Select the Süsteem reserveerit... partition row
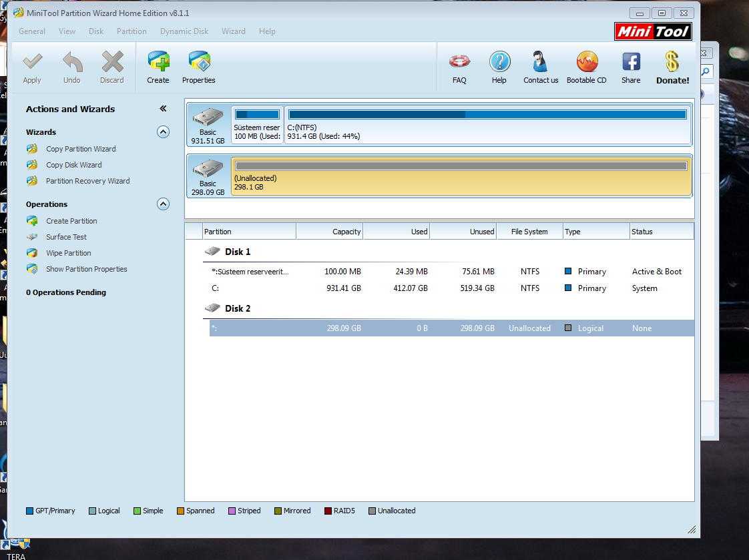Viewport: 749px width, 560px height. 452,272
